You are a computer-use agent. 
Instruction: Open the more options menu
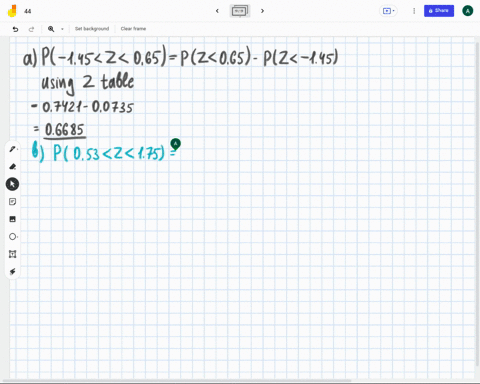pos(414,11)
